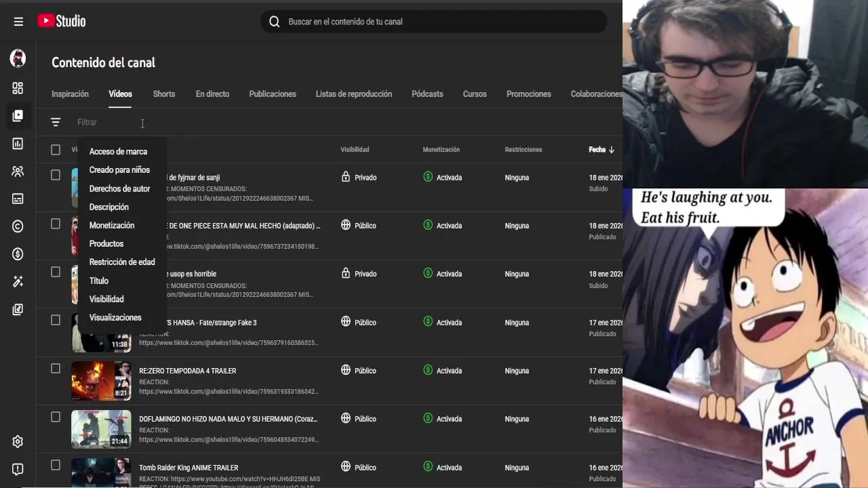Choose Creado para niños filter option
The height and width of the screenshot is (488, 868).
tap(119, 170)
